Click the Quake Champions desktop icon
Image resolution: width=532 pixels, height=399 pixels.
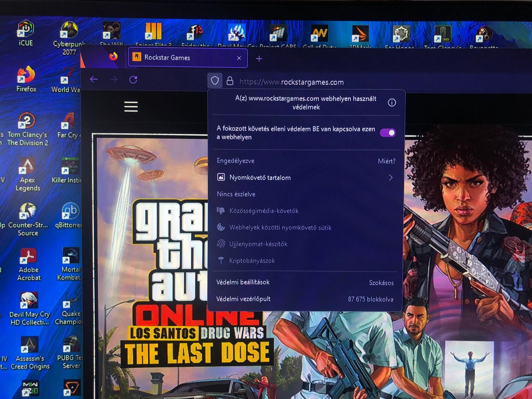(69, 309)
